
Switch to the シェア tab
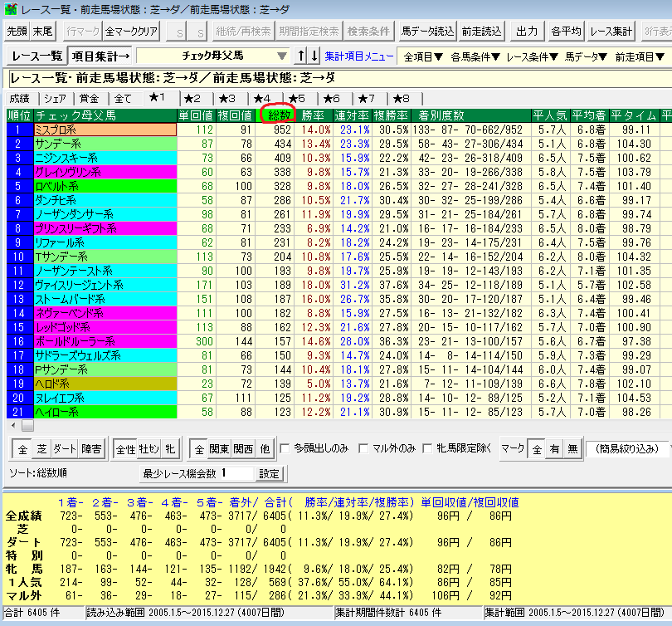(56, 98)
